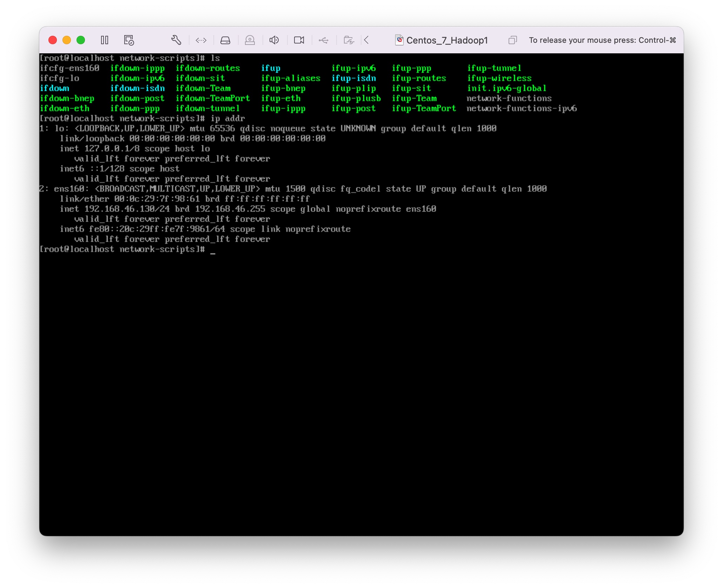Click the init.ipv6-global entry
The width and height of the screenshot is (723, 588).
point(507,88)
